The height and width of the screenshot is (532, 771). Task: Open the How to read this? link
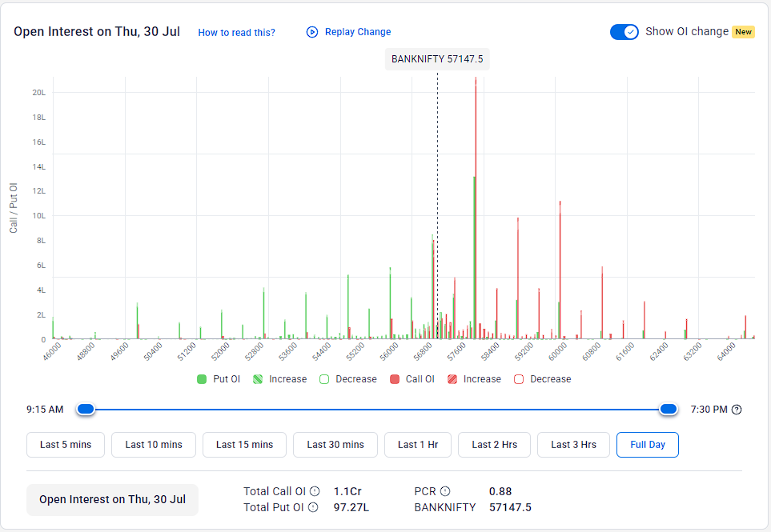point(236,33)
